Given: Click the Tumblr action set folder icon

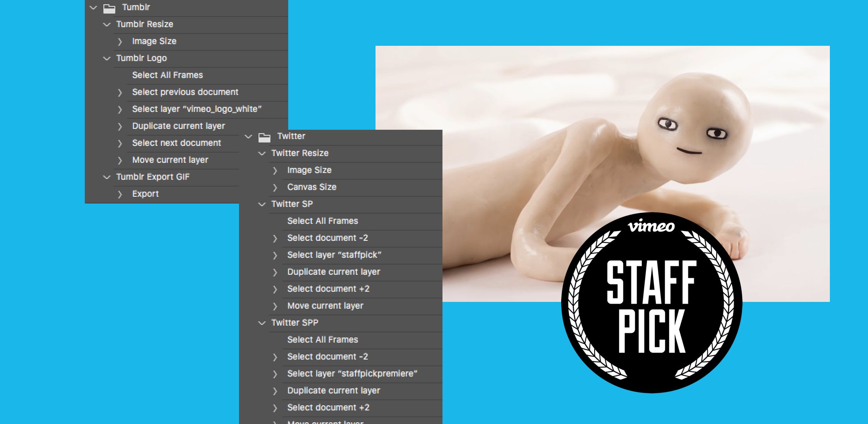Looking at the screenshot, I should tap(109, 8).
